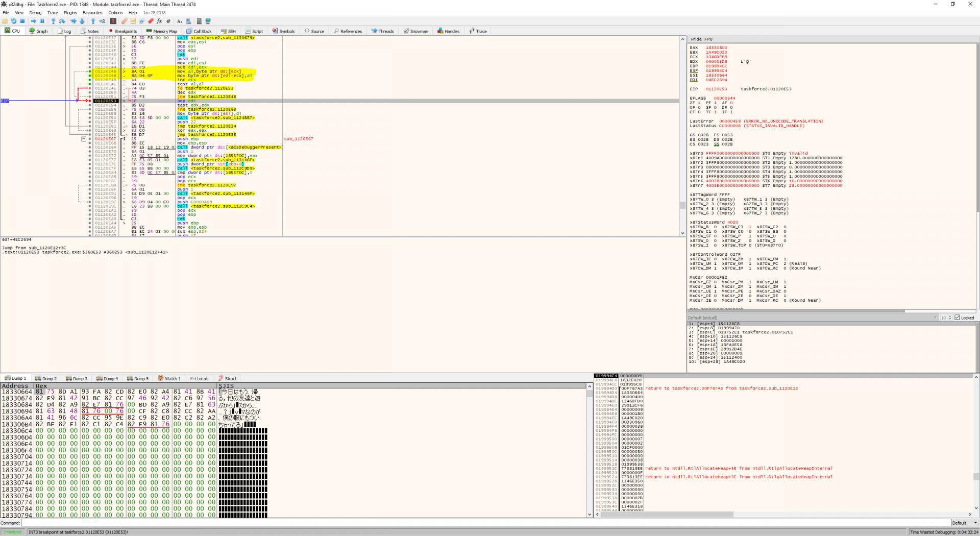Open the Default (stdcall) calling convention dropdown
The image size is (980, 536).
coord(812,318)
